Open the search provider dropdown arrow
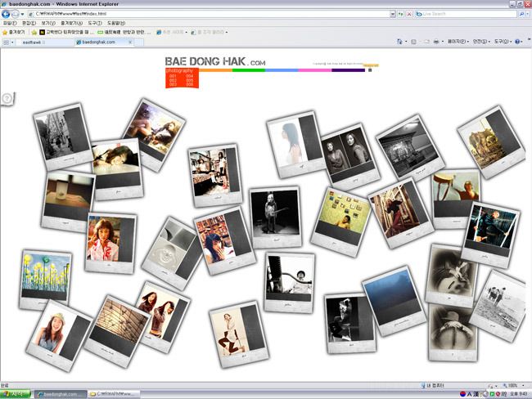Viewport: 532px width, 399px height. click(528, 14)
